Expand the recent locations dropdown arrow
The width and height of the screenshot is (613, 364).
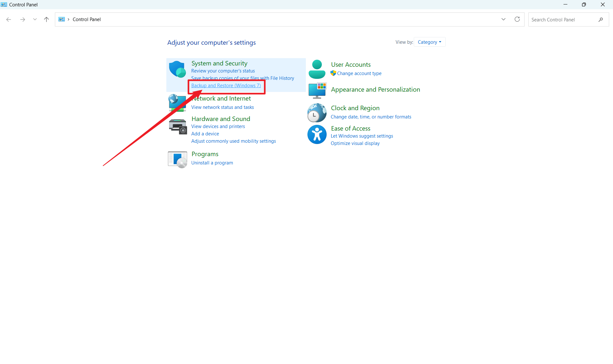pyautogui.click(x=35, y=19)
